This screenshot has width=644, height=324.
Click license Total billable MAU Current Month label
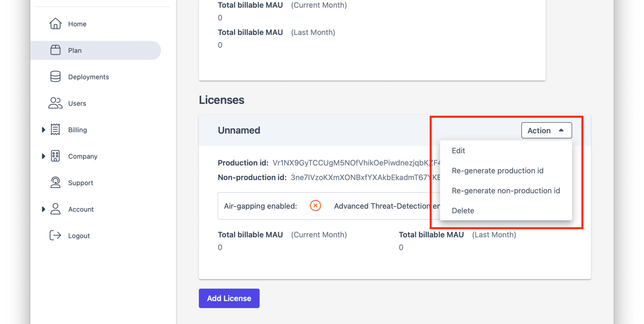pos(282,235)
